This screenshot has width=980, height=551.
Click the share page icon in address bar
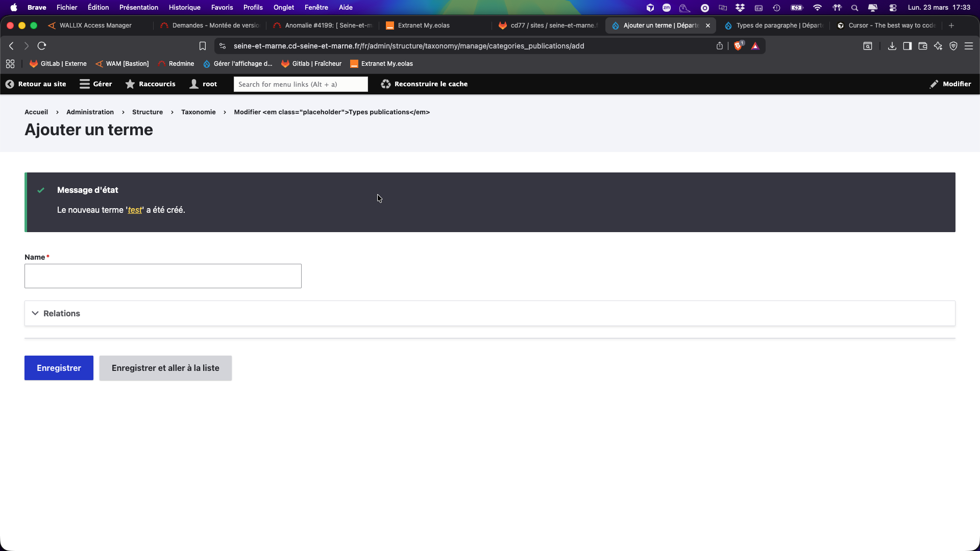(720, 46)
